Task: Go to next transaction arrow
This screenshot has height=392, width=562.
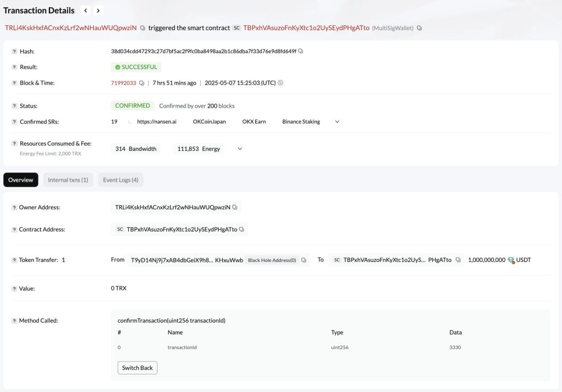Action: click(98, 10)
